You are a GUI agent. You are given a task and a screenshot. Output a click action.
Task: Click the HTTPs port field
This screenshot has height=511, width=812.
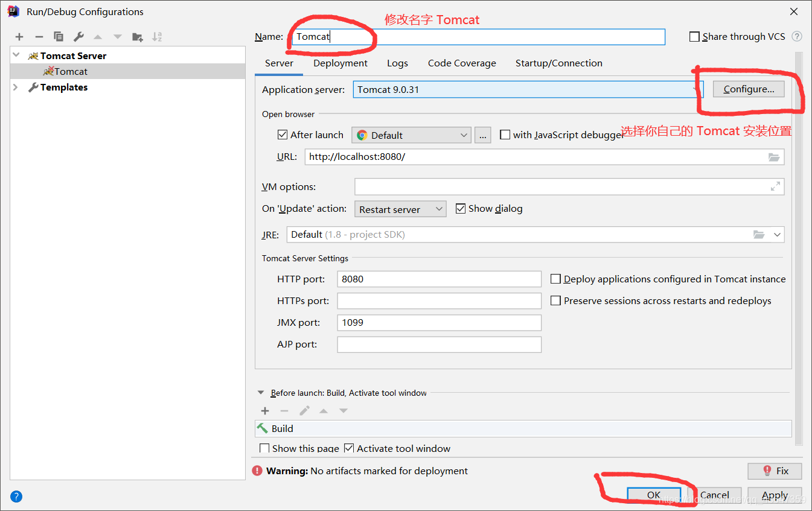click(439, 301)
